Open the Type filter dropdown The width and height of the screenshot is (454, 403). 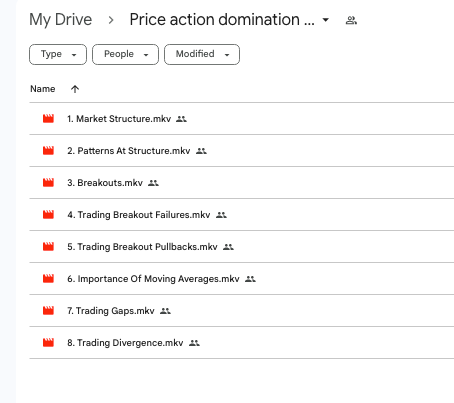pos(58,54)
